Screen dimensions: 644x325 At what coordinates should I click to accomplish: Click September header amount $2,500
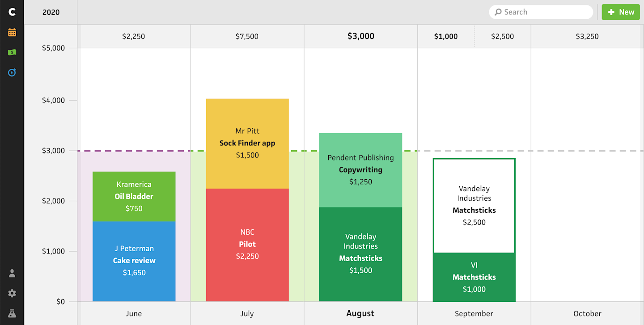[503, 36]
